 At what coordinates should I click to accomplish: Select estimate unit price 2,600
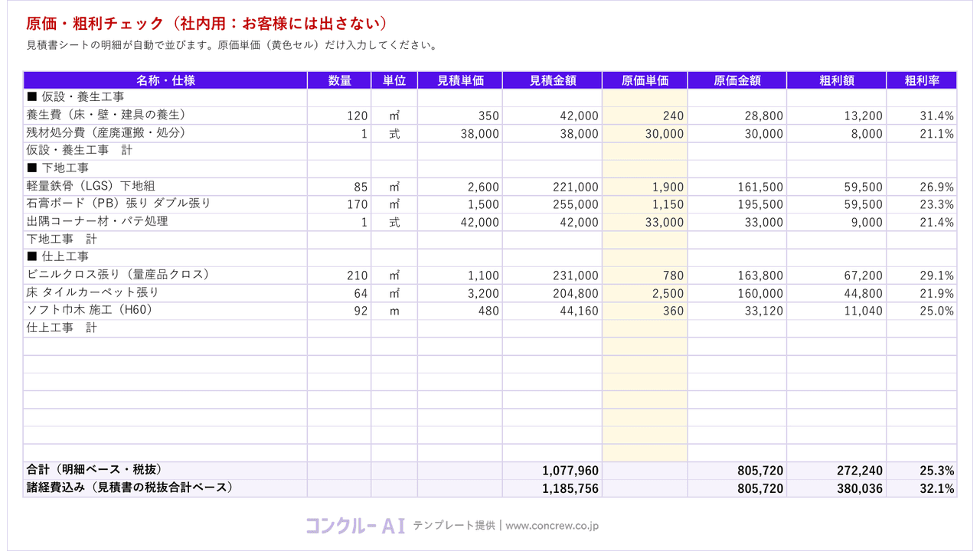click(460, 187)
